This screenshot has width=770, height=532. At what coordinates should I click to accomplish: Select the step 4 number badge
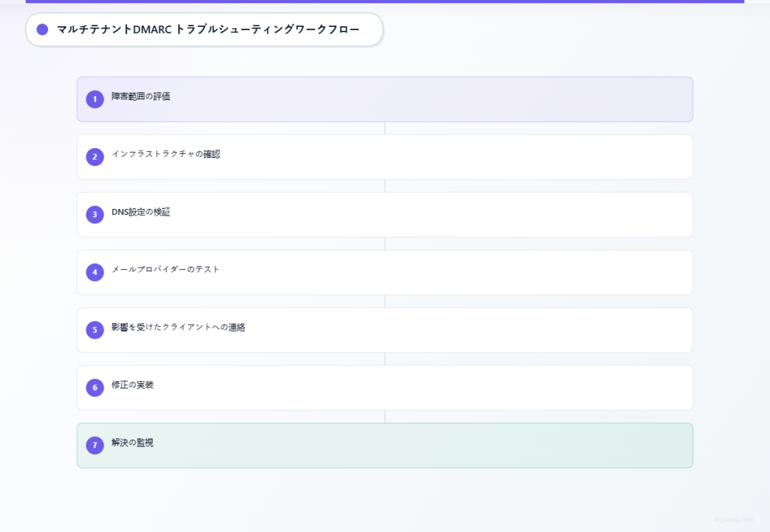click(94, 272)
